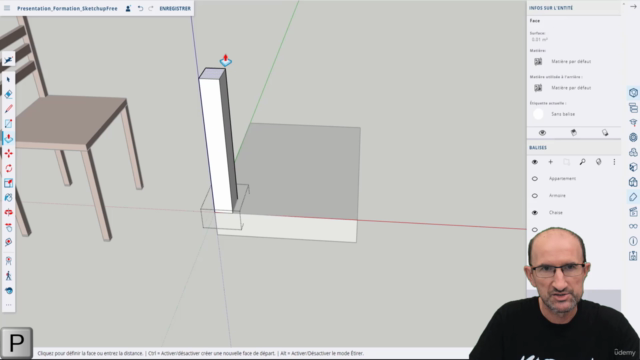Open the Sans balise tag selector

click(x=563, y=114)
